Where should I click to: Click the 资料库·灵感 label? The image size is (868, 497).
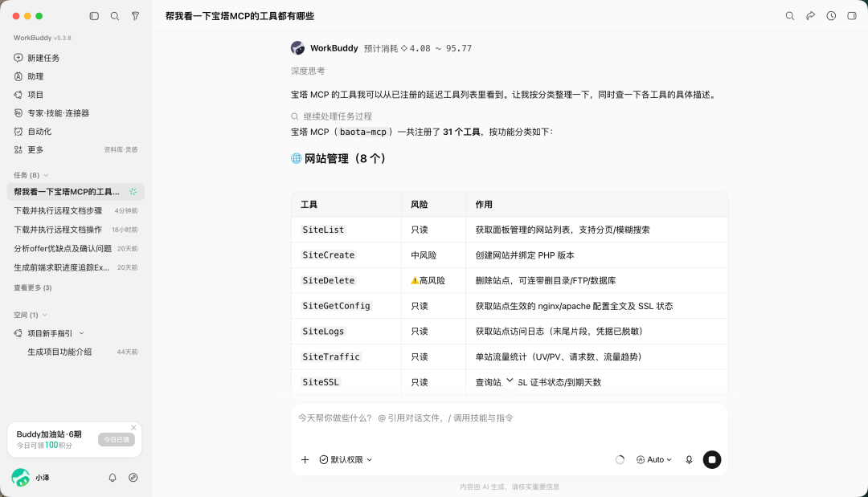121,150
